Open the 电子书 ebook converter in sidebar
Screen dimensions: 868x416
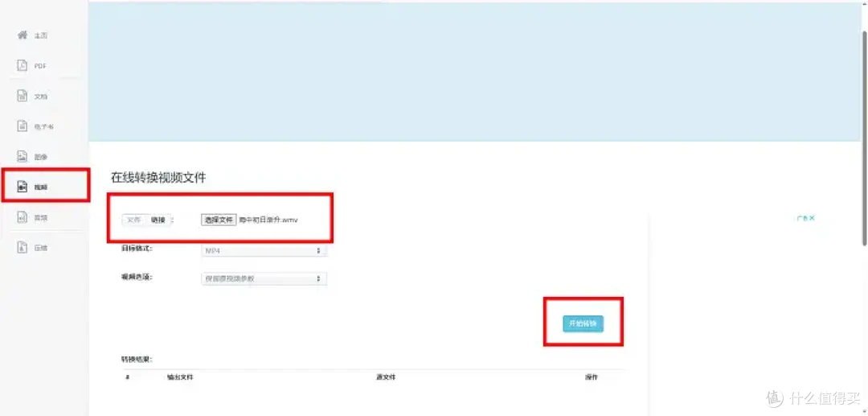[35, 127]
